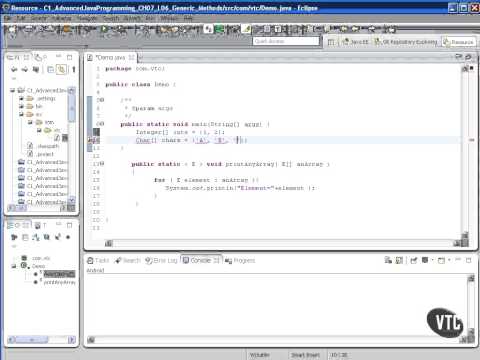Open the Source menu
480x360 pixels.
(39, 18)
